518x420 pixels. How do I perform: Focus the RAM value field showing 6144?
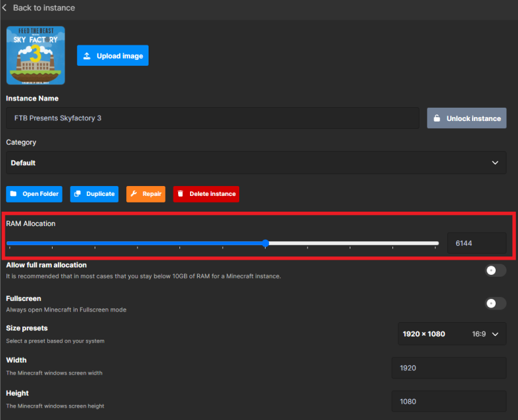477,243
